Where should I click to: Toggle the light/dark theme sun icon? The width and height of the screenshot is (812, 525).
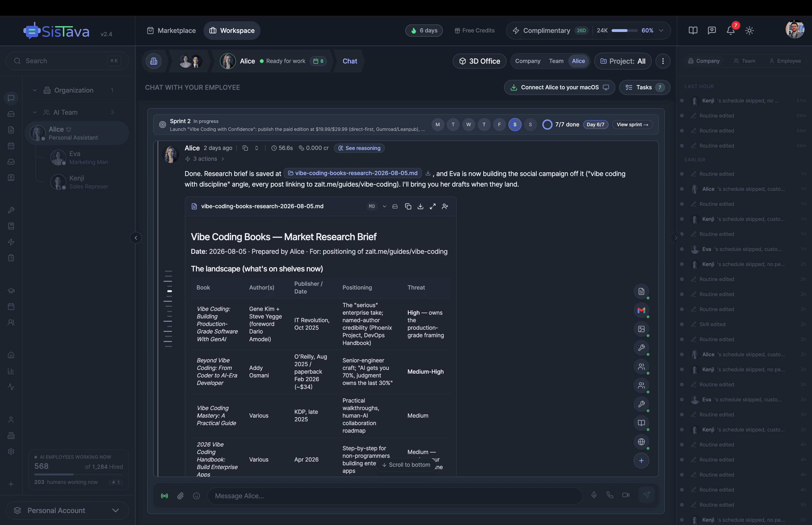point(749,30)
